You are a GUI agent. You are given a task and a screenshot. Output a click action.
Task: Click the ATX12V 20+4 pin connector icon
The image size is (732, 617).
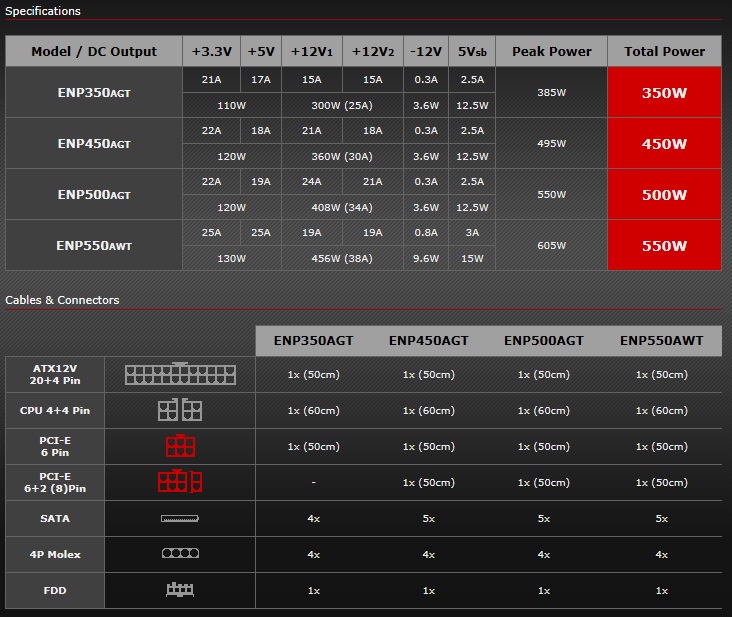(180, 374)
